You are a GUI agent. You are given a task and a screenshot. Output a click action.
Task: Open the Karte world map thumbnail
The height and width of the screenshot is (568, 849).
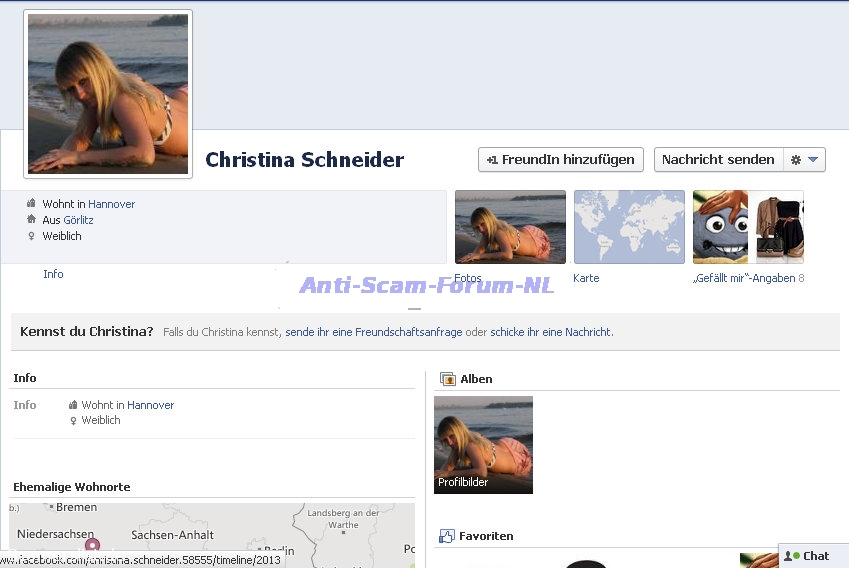coord(629,227)
